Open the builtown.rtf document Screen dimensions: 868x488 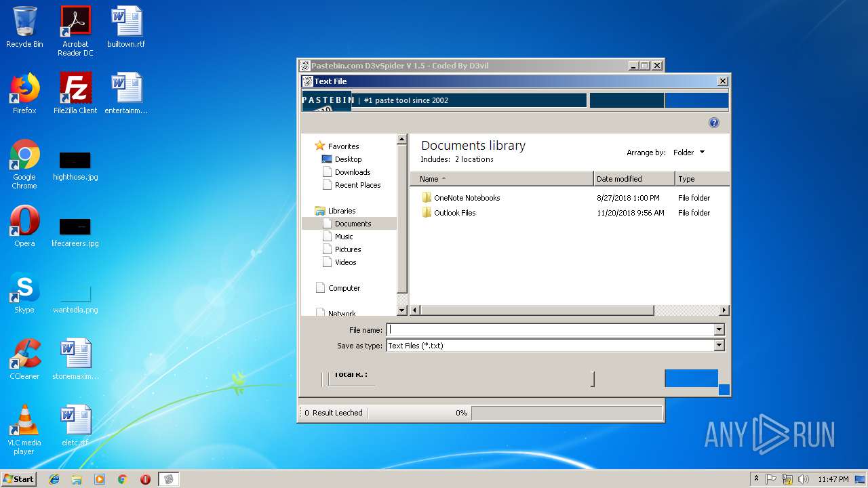click(x=126, y=27)
